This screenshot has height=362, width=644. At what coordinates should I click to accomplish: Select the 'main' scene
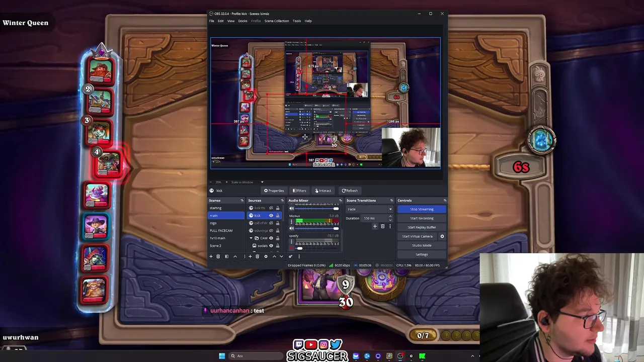(226, 216)
